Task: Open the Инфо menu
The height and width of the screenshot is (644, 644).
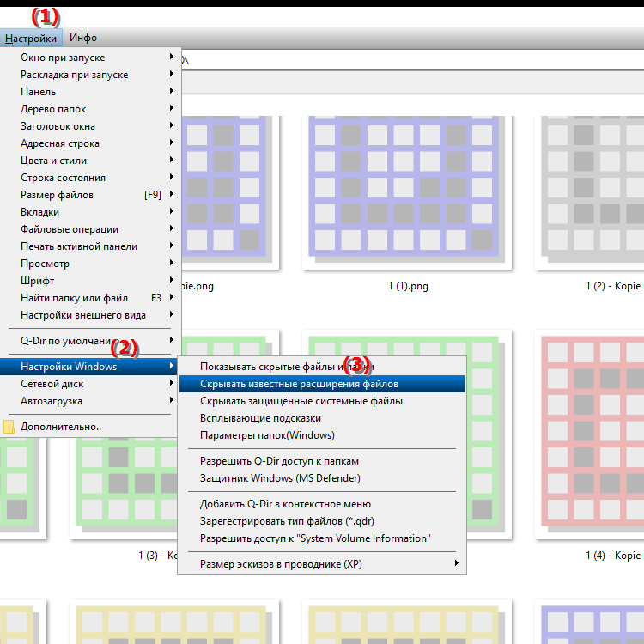Action: point(83,38)
